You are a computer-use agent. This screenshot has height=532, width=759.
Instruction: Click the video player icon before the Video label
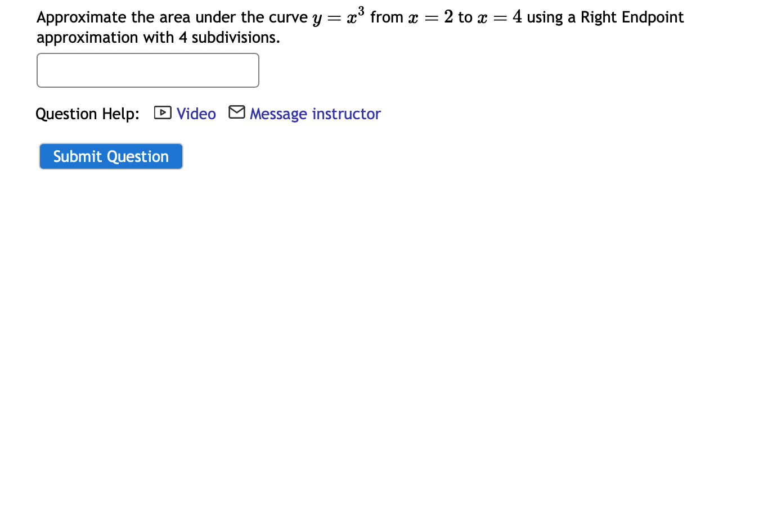point(162,112)
